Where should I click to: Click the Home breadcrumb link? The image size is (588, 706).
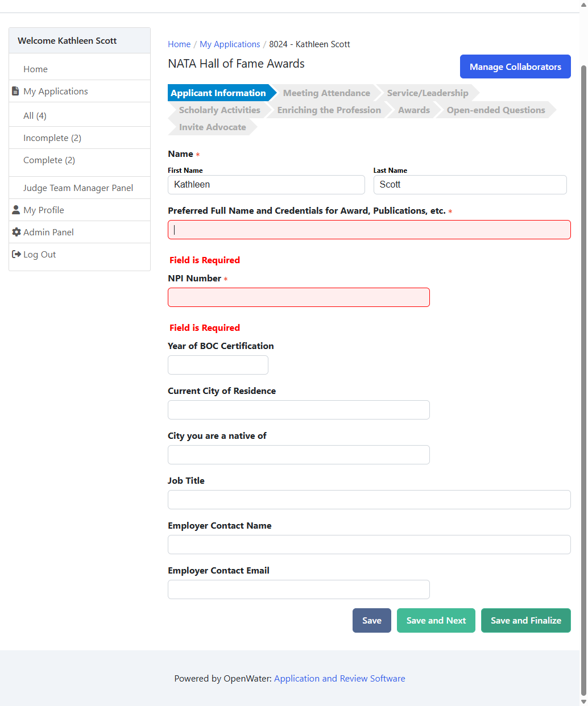179,44
